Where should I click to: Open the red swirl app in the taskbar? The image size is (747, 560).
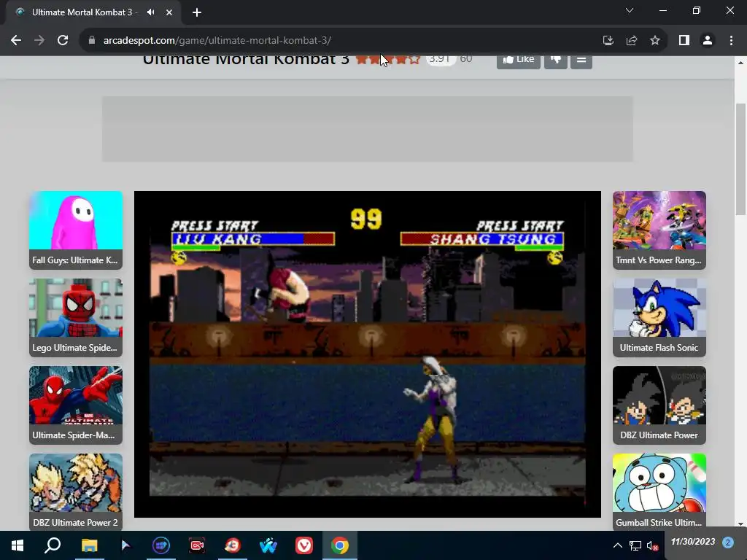point(233,545)
